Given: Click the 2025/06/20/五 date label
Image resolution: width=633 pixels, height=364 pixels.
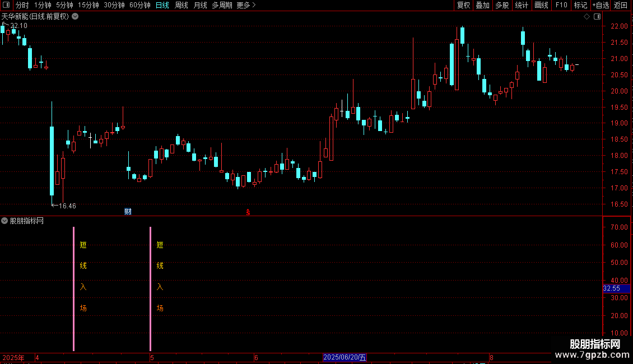Looking at the screenshot, I should (x=345, y=357).
